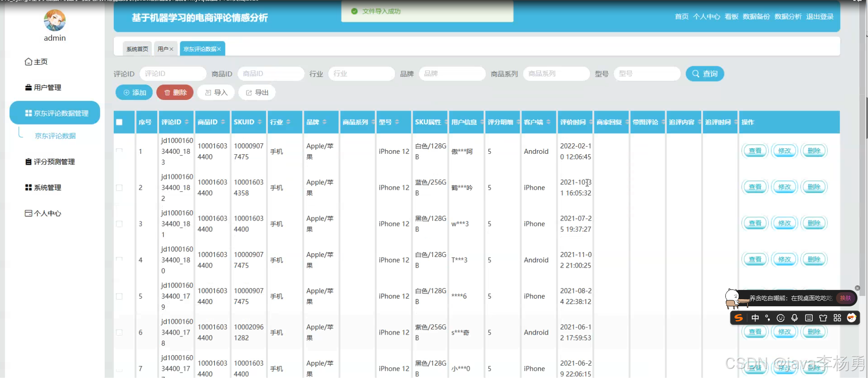This screenshot has height=378, width=868.
Task: Focus the 型号 search field
Action: (647, 73)
